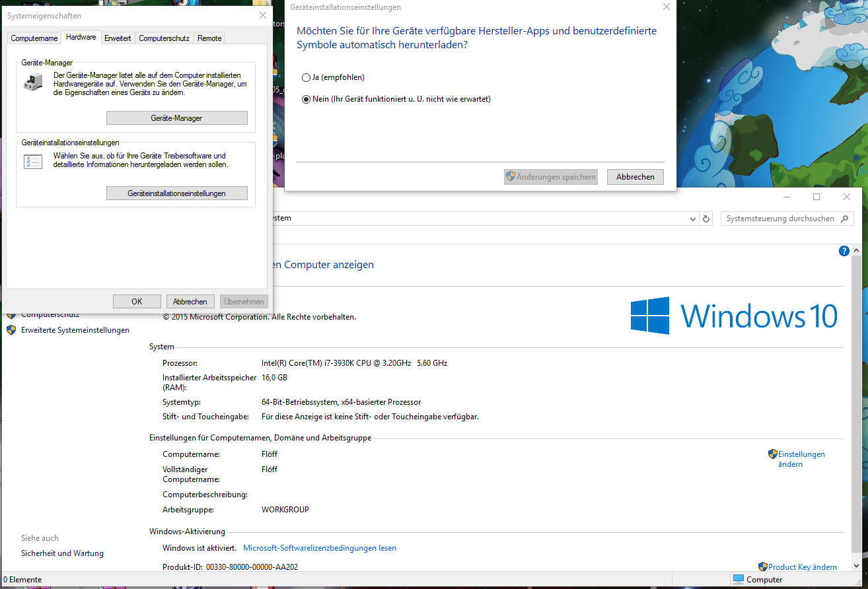The height and width of the screenshot is (589, 868).
Task: Open Erweiterte Systemeinstellungen link
Action: [75, 330]
